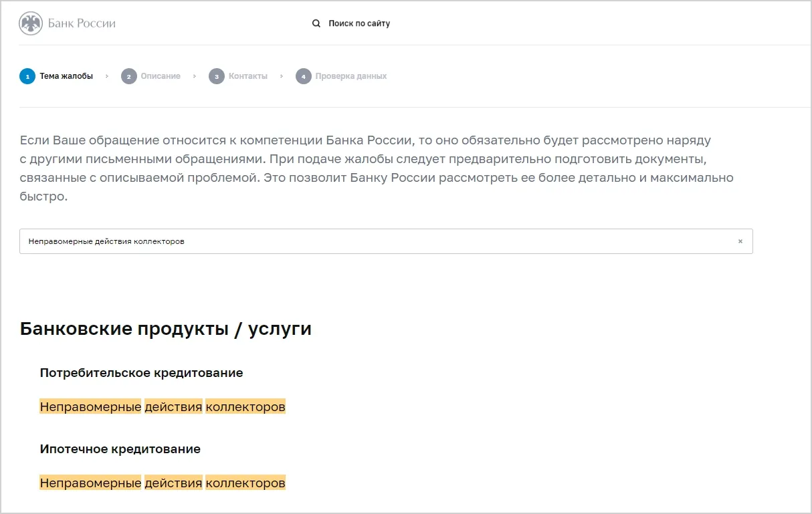The height and width of the screenshot is (514, 812).
Task: Go to step 4 'Проверка данных'
Action: click(x=341, y=76)
